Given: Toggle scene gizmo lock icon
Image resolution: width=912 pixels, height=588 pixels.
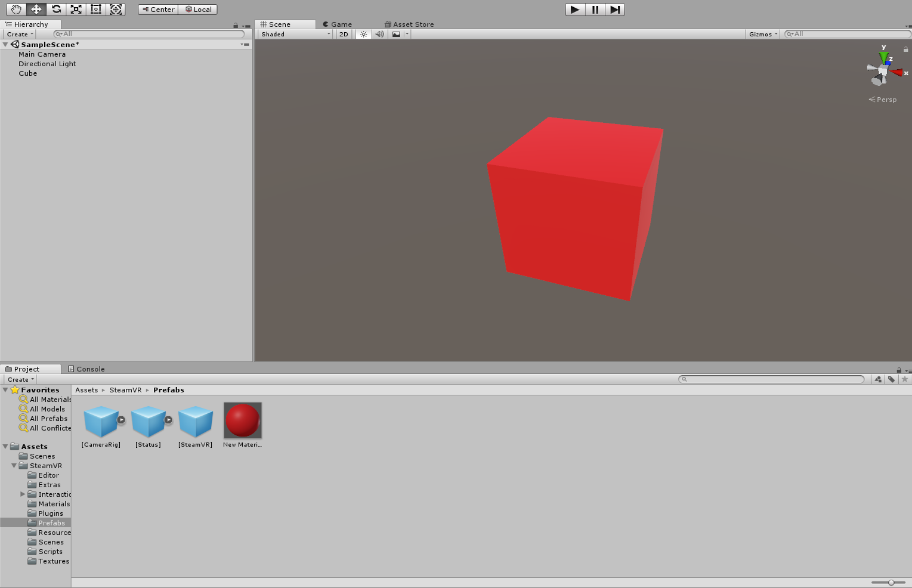Looking at the screenshot, I should coord(905,49).
